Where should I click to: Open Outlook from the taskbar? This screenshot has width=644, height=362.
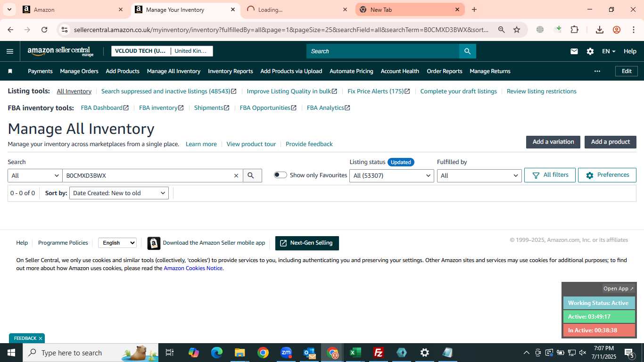309,353
